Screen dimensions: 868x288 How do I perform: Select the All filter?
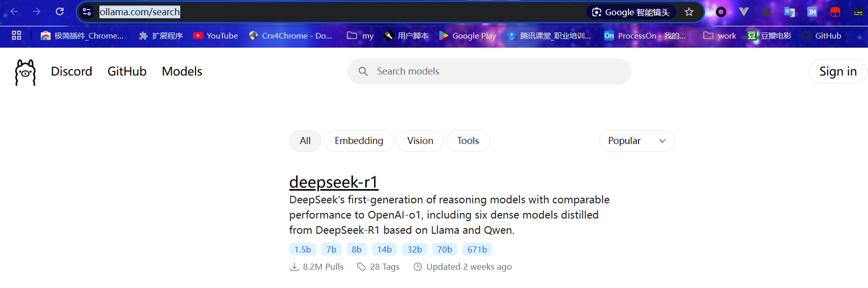click(x=305, y=141)
